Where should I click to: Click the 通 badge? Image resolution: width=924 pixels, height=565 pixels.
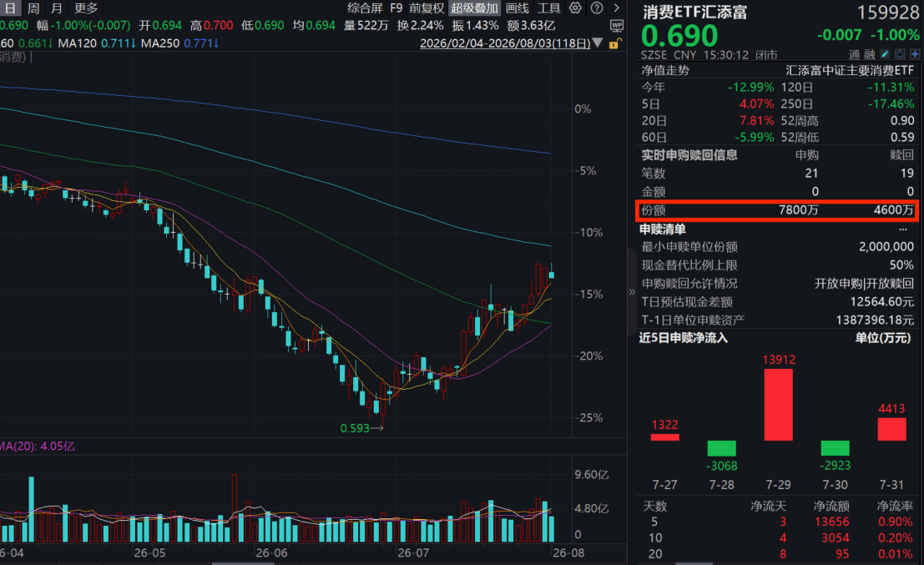[x=855, y=55]
